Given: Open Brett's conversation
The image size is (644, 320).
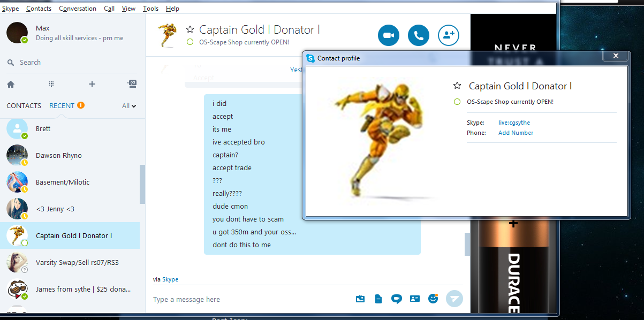Looking at the screenshot, I should tap(70, 129).
